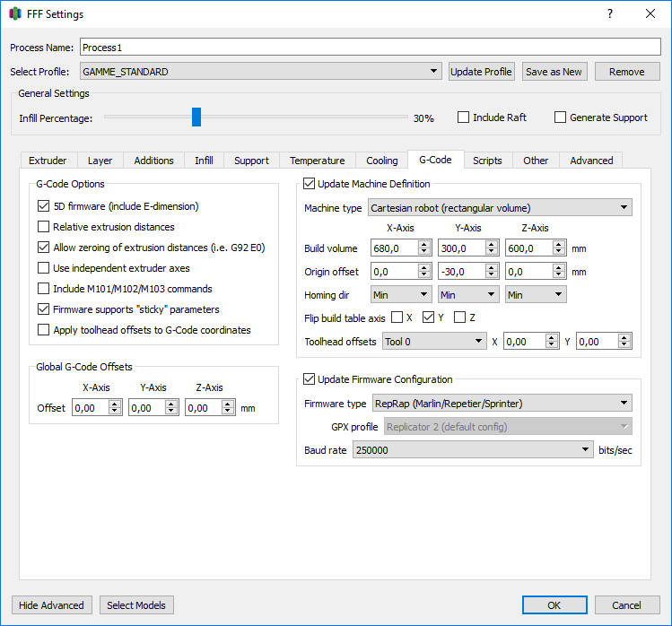This screenshot has height=626, width=672.
Task: Open the Scripts tab
Action: point(487,161)
